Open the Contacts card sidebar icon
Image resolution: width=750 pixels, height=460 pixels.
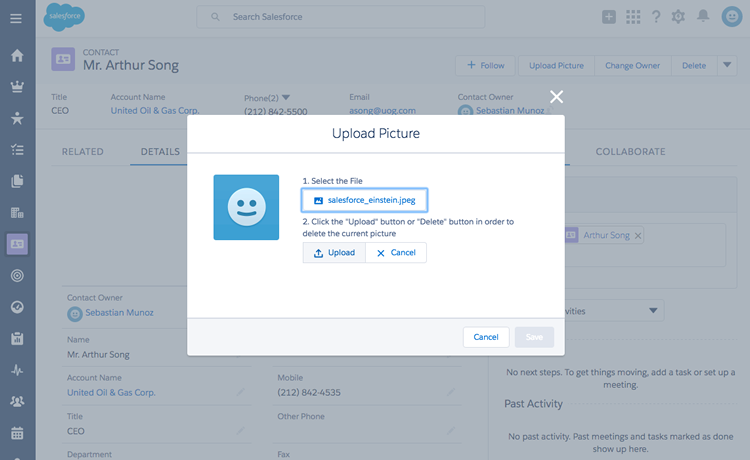pyautogui.click(x=17, y=244)
